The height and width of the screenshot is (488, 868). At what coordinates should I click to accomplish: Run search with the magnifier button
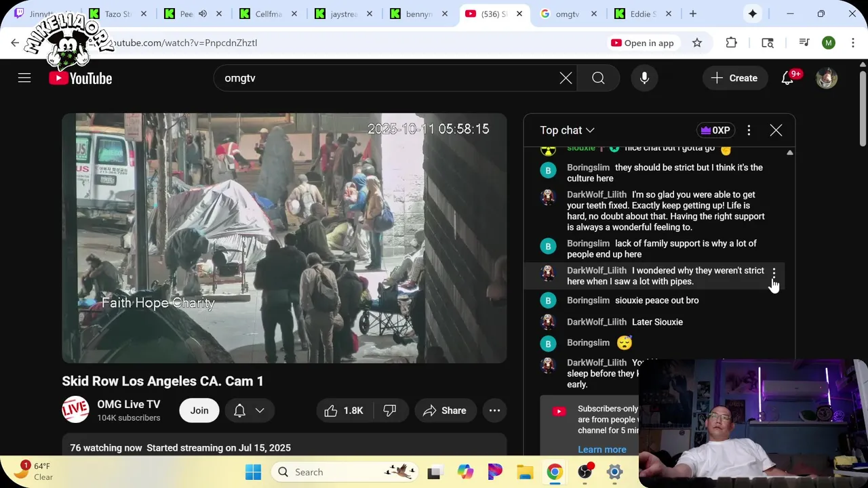(598, 78)
